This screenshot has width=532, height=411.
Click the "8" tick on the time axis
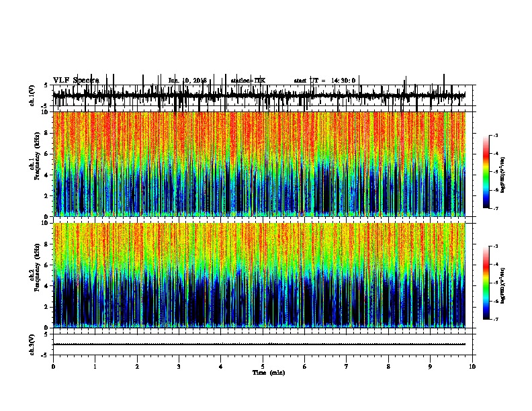388,367
